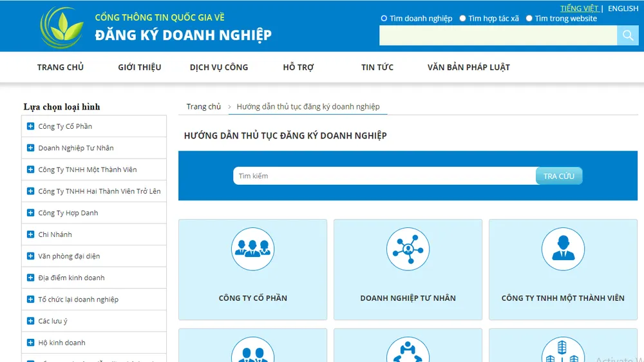
Task: Expand the Chi Nhánh sidebar entry
Action: click(x=30, y=234)
